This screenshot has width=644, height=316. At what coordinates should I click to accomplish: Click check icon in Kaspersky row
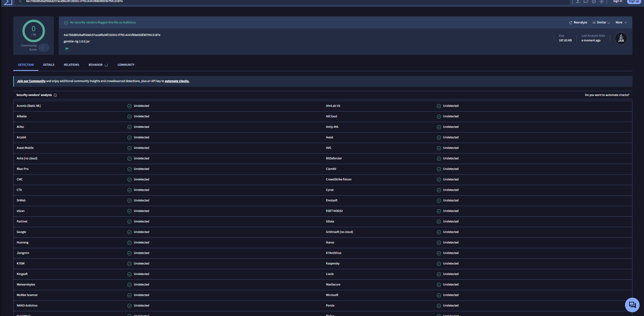[439, 264]
